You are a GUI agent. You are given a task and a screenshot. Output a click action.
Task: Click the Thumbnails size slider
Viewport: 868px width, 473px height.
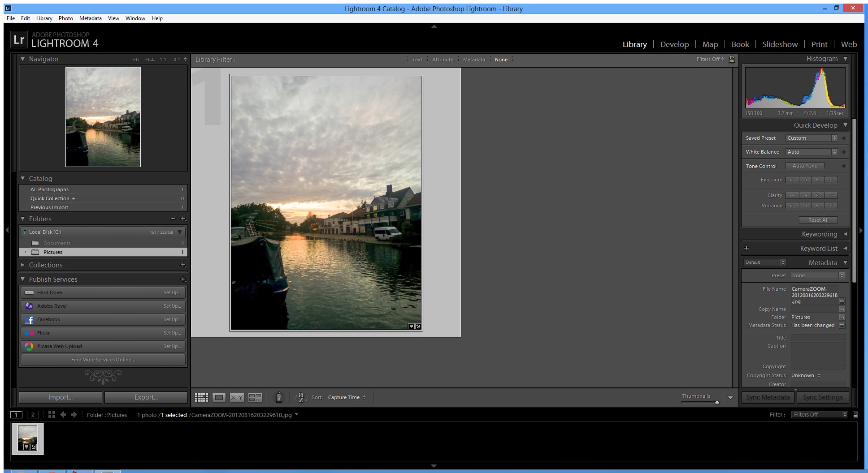tap(717, 402)
